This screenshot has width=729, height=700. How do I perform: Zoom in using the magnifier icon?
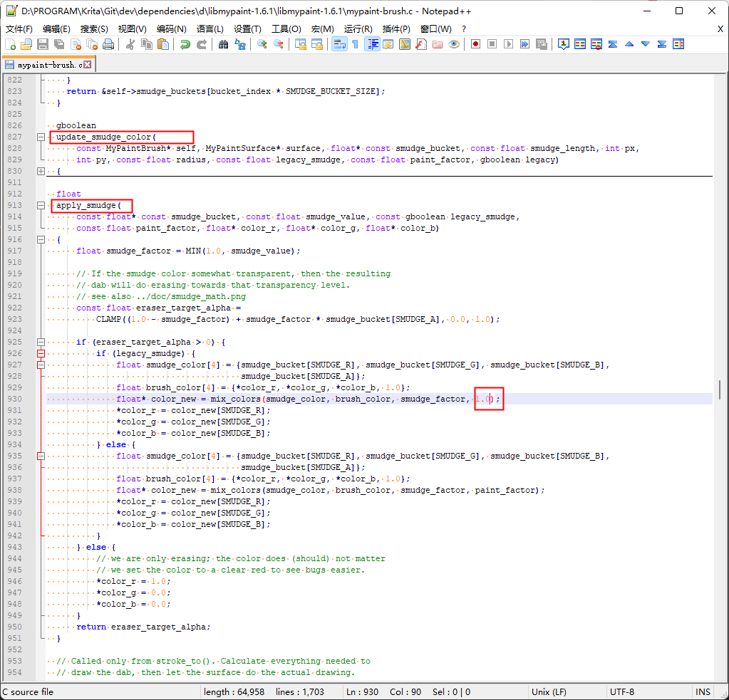(262, 44)
